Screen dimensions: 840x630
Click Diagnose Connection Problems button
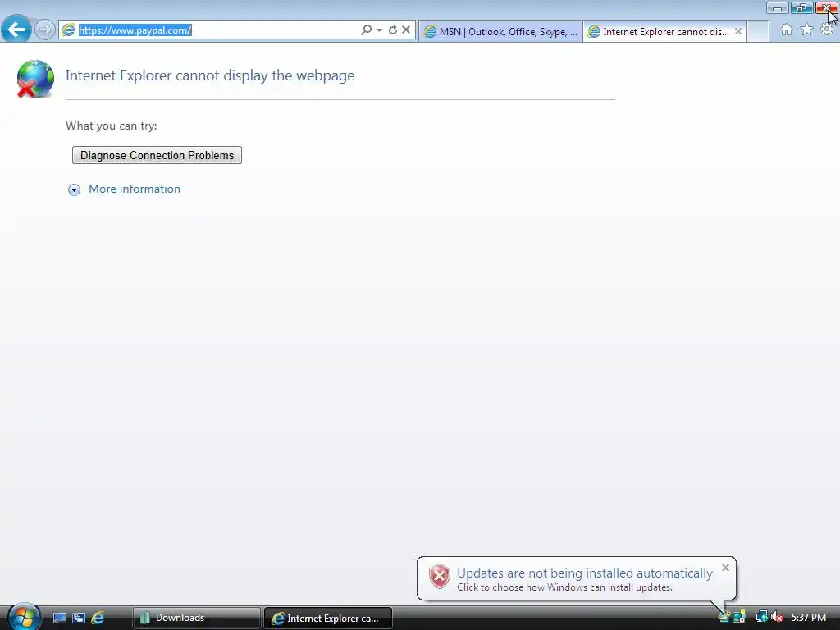[157, 155]
